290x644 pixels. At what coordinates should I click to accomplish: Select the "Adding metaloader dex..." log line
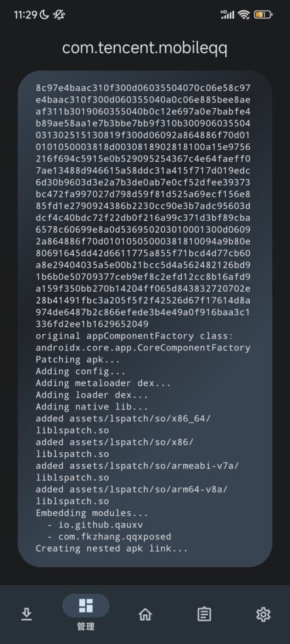pos(103,383)
